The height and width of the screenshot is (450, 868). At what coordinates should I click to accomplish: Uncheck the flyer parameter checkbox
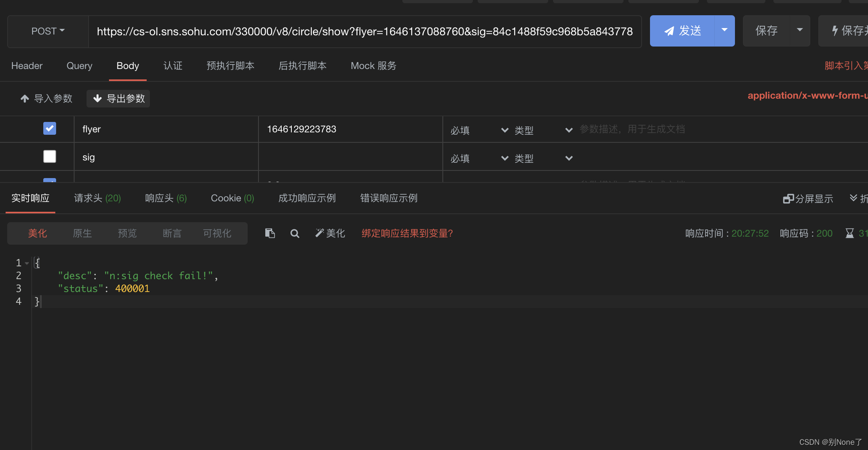49,128
